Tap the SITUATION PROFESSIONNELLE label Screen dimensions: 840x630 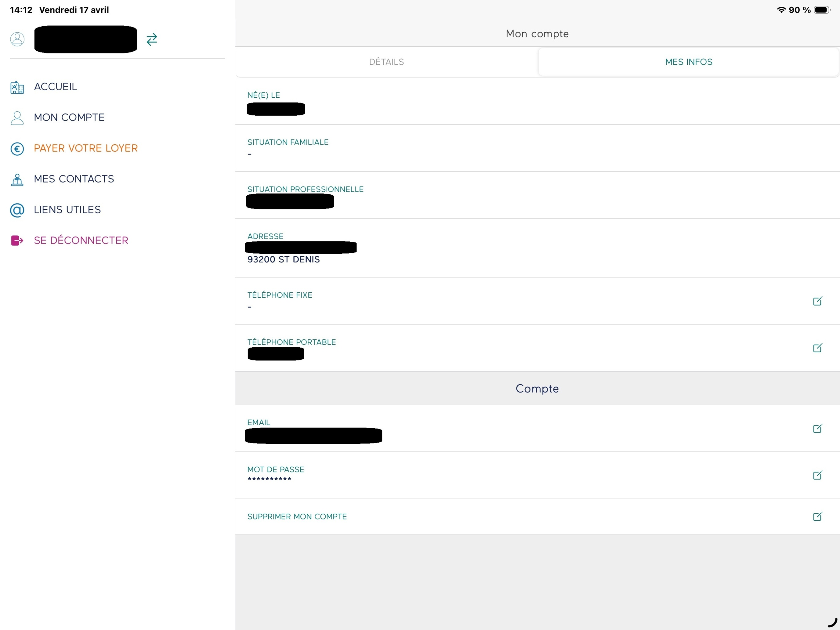point(305,189)
